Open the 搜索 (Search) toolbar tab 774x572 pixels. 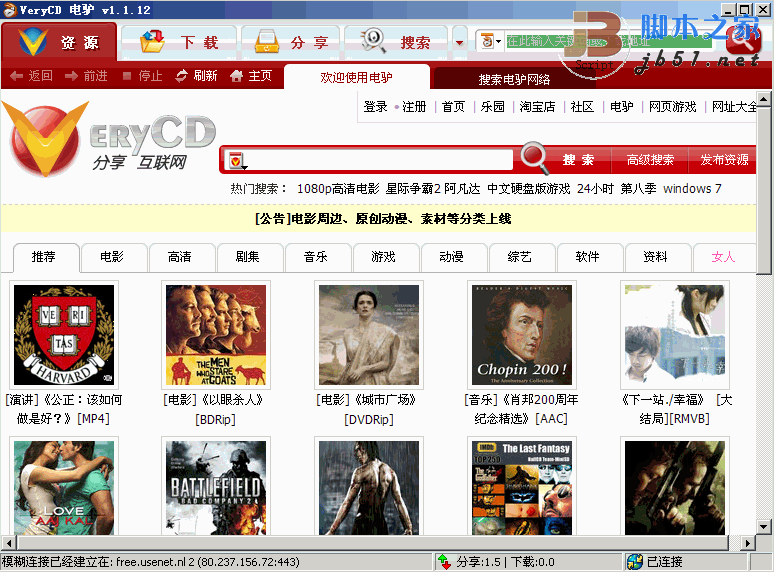[x=396, y=42]
